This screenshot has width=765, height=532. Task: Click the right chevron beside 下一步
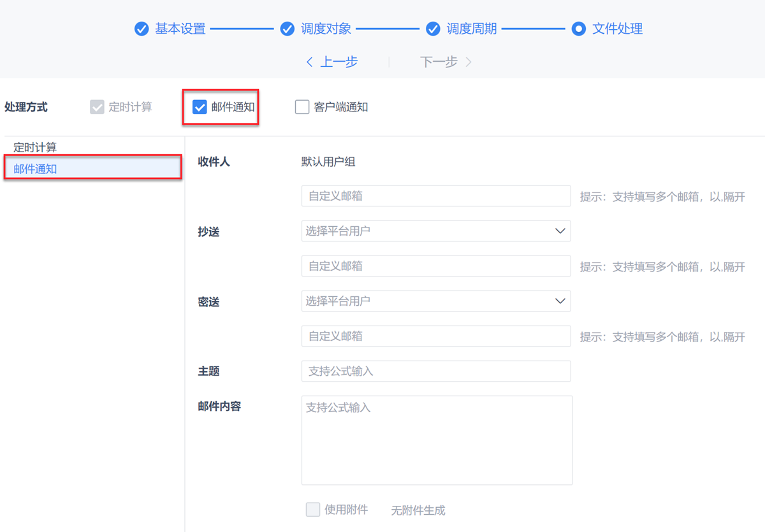469,62
